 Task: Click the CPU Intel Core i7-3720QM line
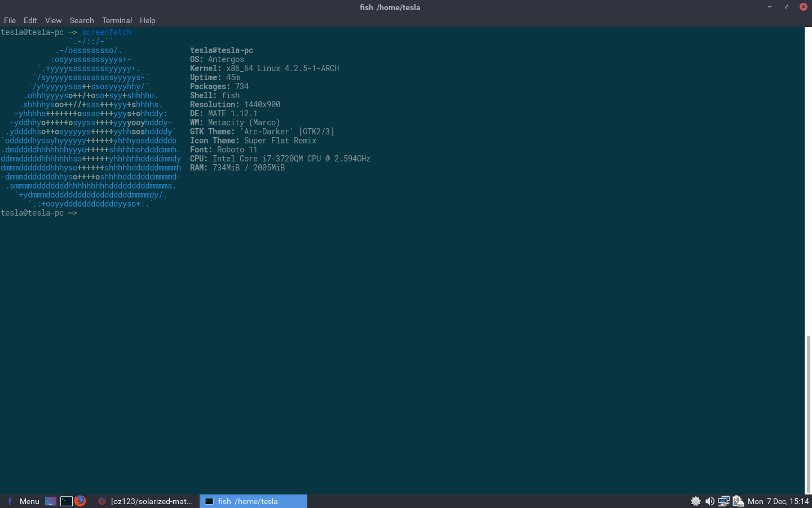(280, 159)
